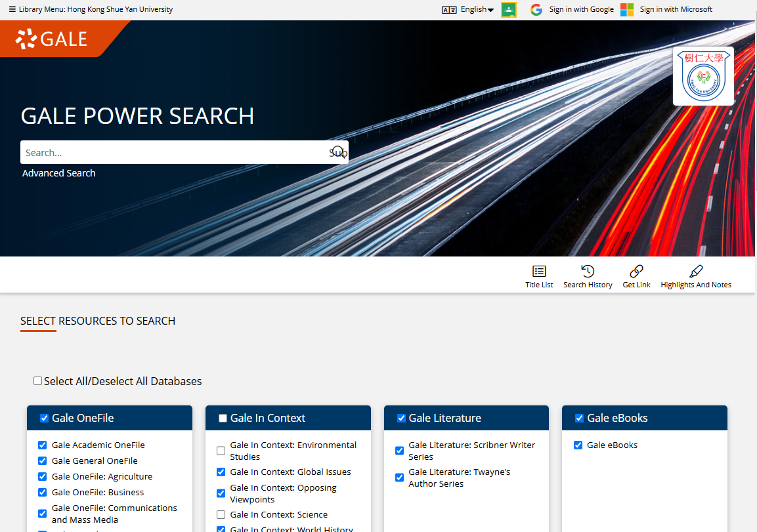
Task: Open Search History clock icon
Action: (x=588, y=272)
